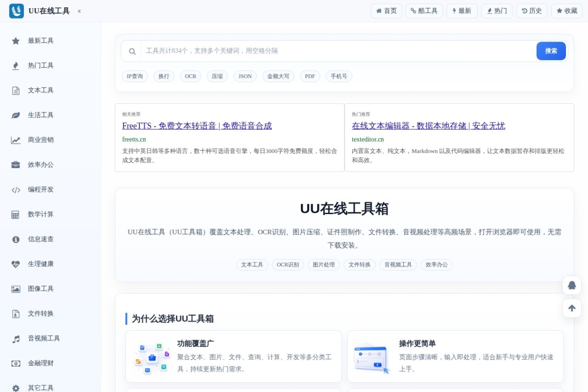
Task: Select the OCR keyword tag
Action: (x=191, y=76)
